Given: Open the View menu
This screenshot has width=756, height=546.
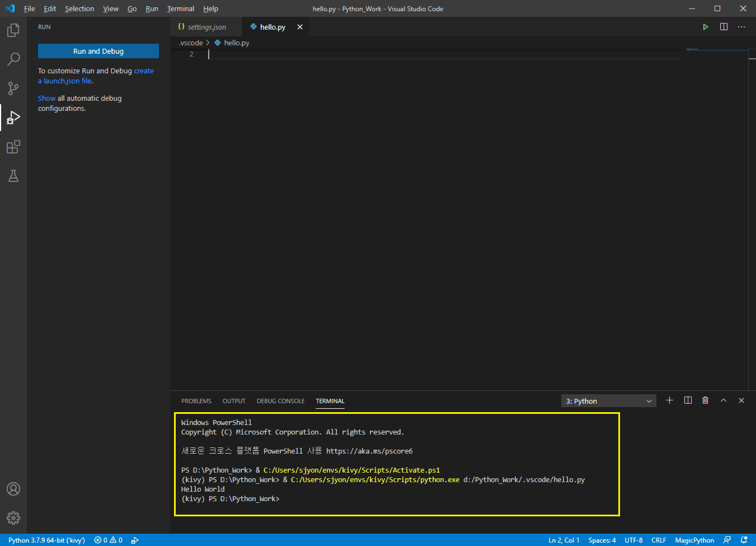Looking at the screenshot, I should pos(111,8).
